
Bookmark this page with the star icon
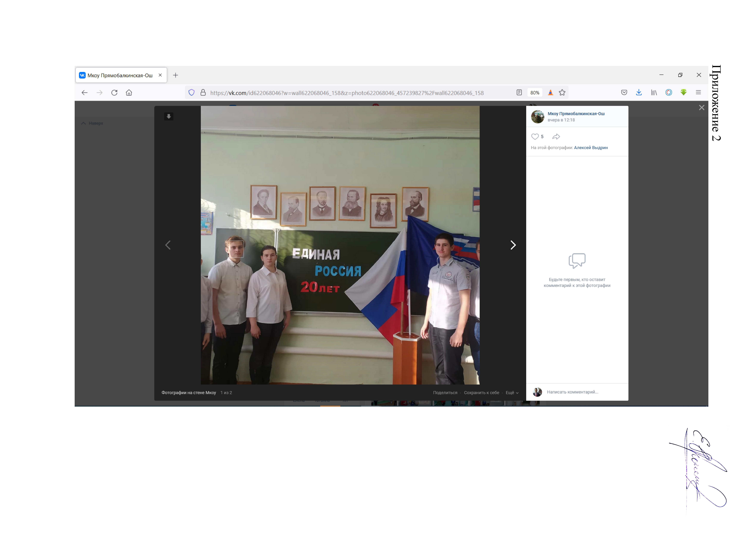click(x=562, y=93)
